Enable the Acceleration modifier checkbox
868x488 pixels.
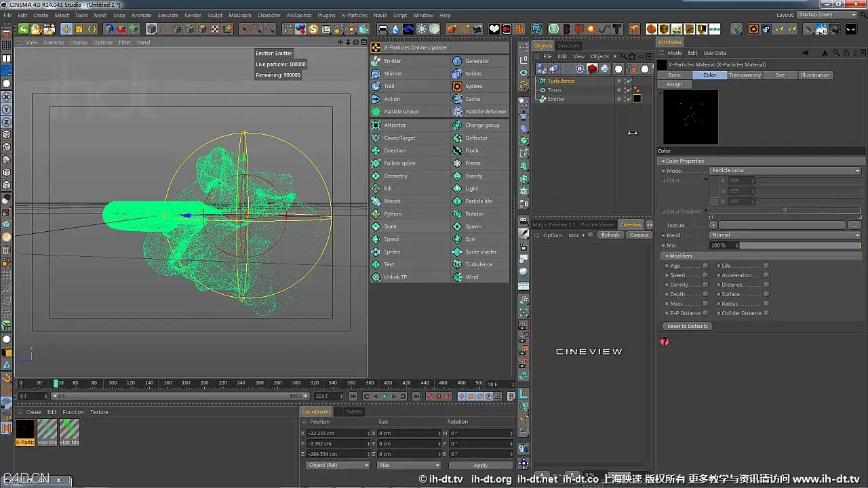pos(766,275)
